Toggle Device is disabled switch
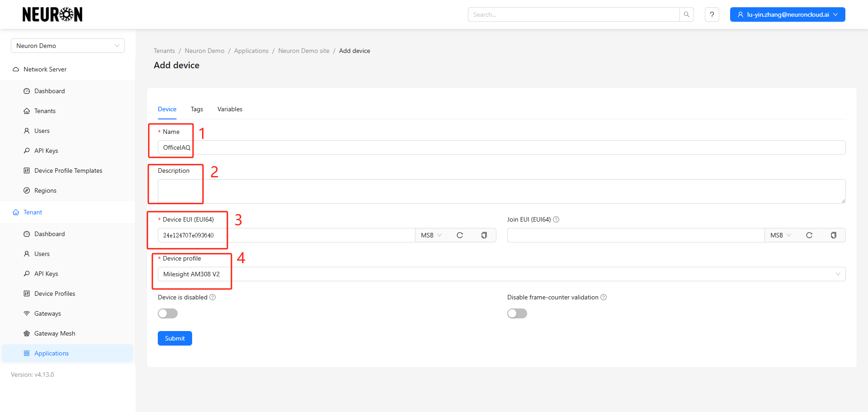 168,313
